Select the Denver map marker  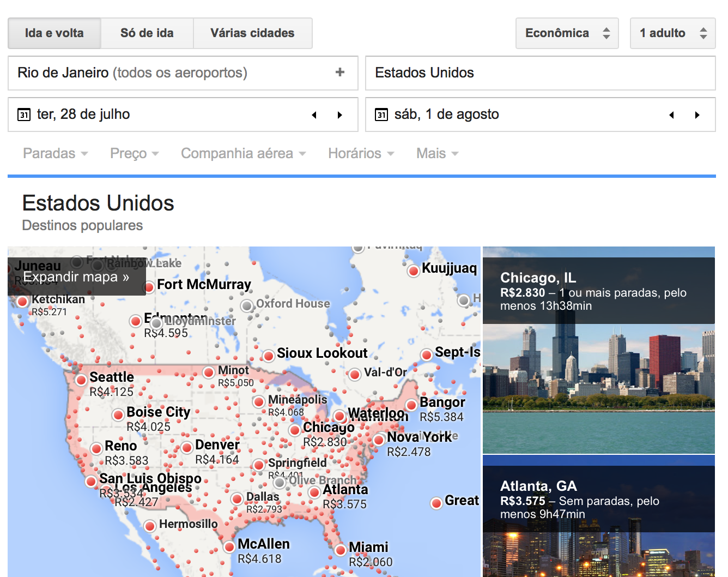click(187, 448)
